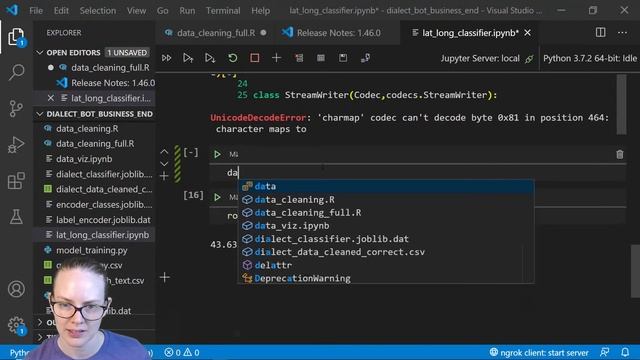Run all notebook cells
Image resolution: width=640 pixels, height=360 pixels.
(167, 58)
